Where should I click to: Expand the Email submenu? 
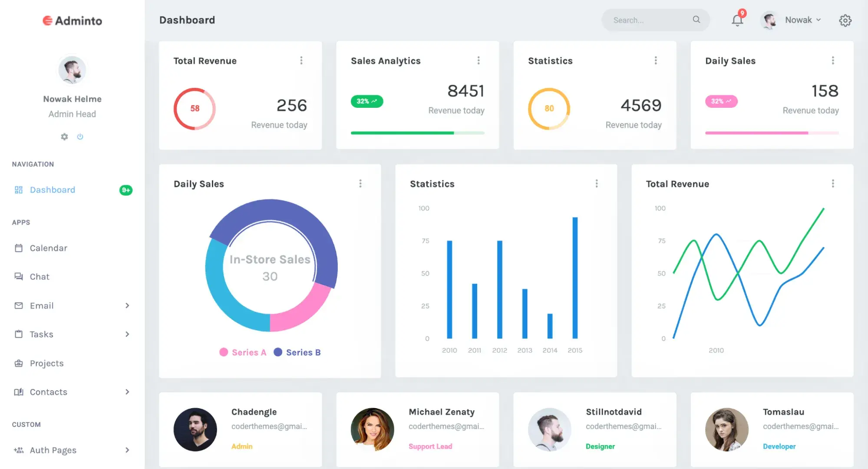[127, 306]
